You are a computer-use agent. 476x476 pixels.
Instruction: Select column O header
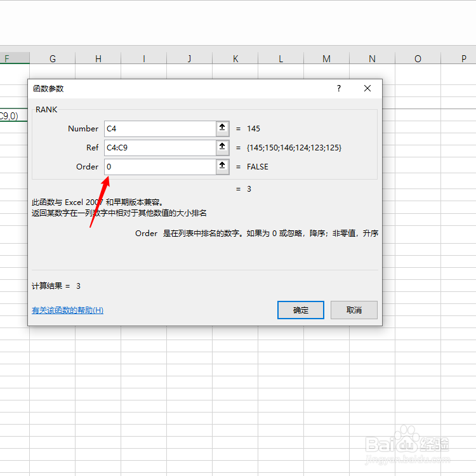point(418,58)
